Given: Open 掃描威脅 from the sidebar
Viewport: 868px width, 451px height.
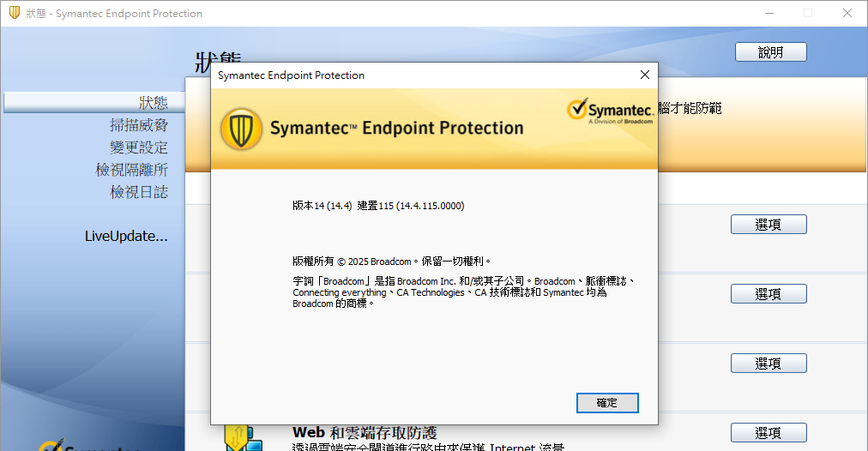Looking at the screenshot, I should [139, 125].
